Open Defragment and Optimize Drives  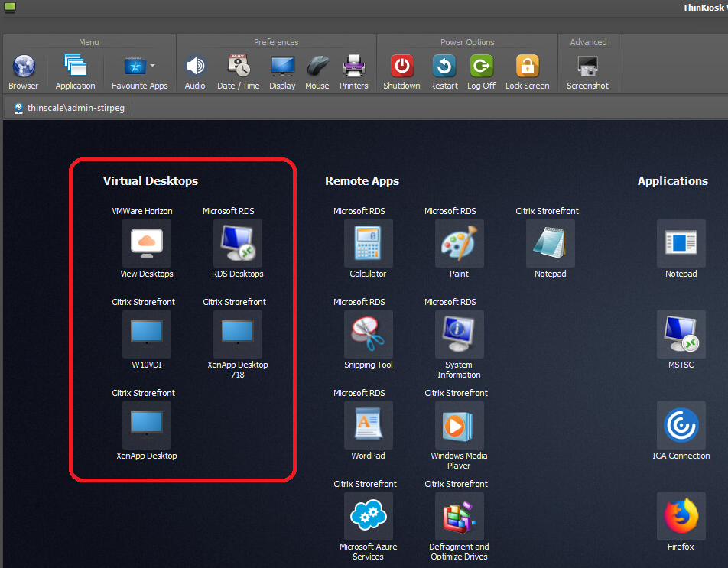pos(459,515)
